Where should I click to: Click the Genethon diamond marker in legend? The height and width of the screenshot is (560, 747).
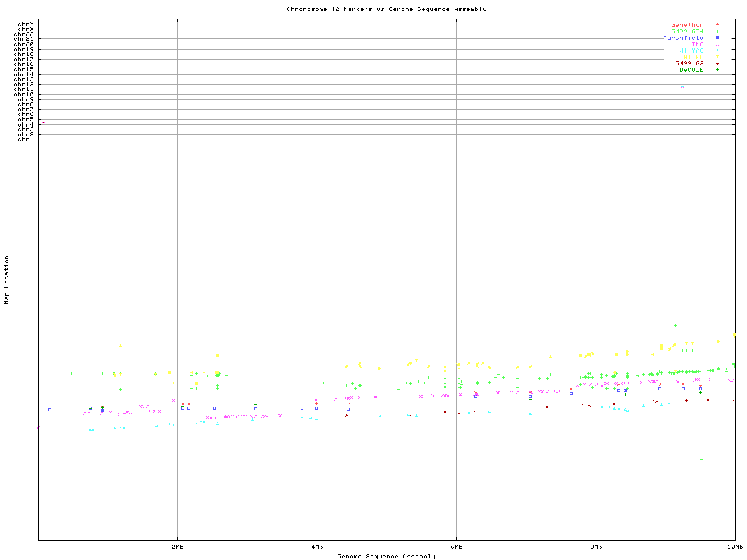717,25
